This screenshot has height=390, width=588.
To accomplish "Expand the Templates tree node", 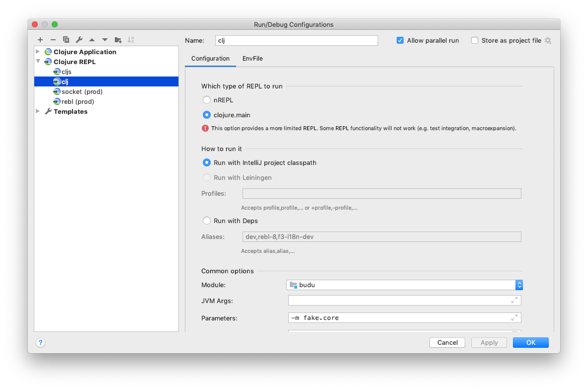I will coord(38,111).
